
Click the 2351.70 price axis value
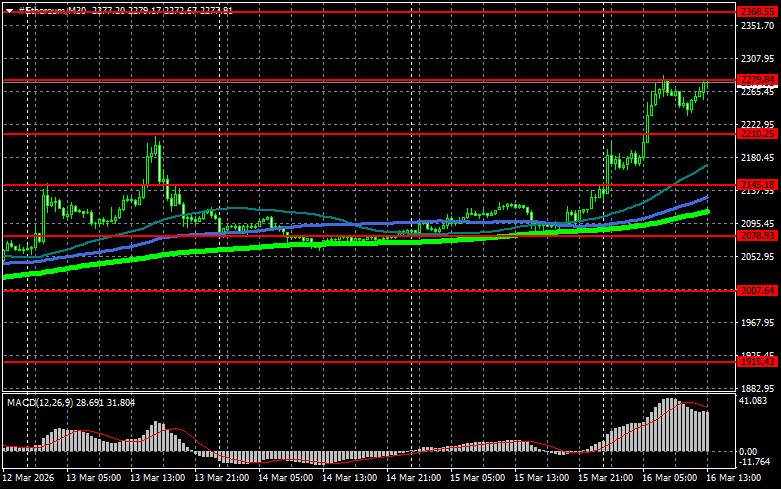point(758,25)
